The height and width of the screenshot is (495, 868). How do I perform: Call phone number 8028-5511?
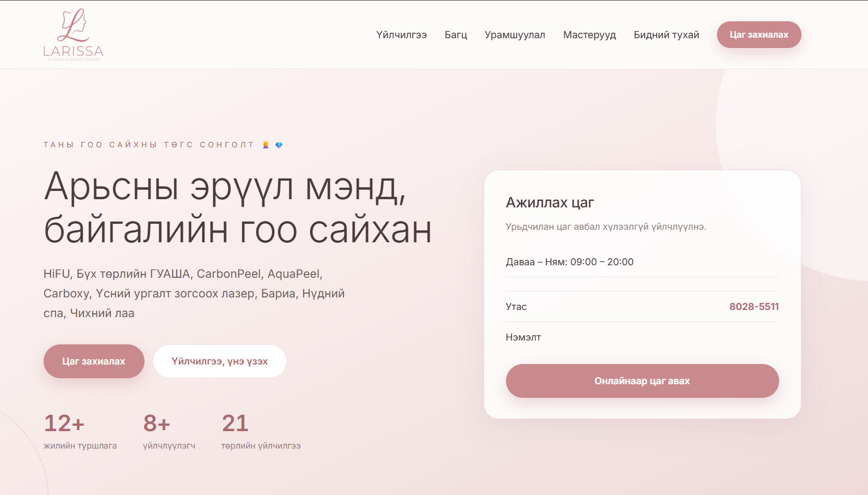[754, 307]
